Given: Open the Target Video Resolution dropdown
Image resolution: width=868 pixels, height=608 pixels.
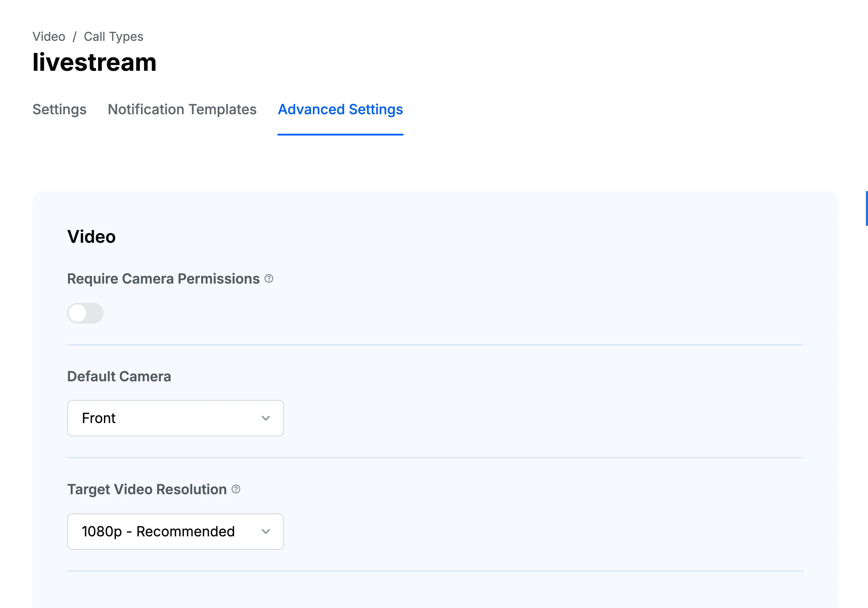Looking at the screenshot, I should (x=175, y=531).
